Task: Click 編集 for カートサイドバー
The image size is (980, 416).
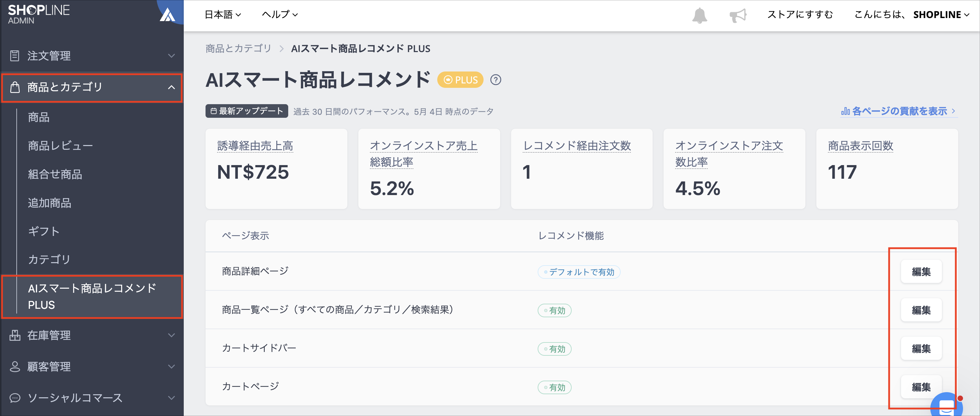Action: pyautogui.click(x=921, y=349)
